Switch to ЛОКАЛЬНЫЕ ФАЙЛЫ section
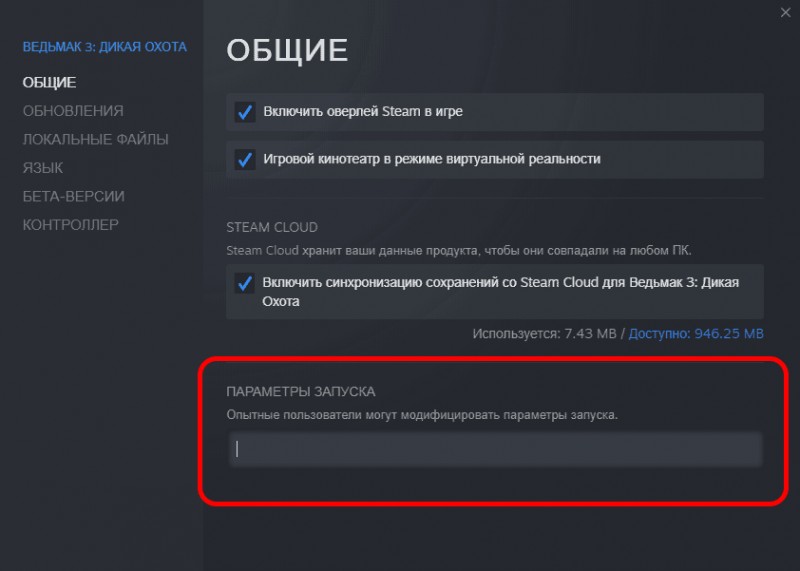This screenshot has width=800, height=571. tap(95, 139)
